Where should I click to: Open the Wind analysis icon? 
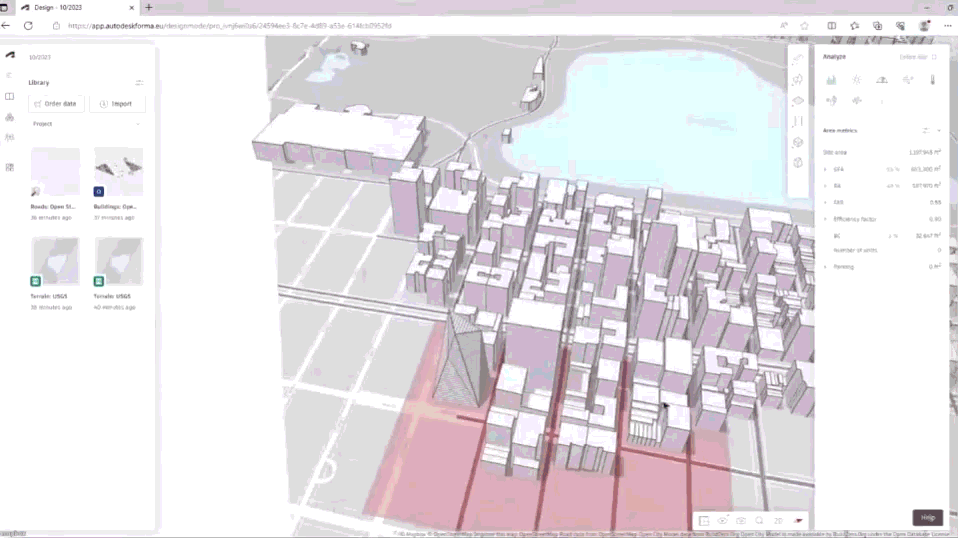(x=907, y=80)
